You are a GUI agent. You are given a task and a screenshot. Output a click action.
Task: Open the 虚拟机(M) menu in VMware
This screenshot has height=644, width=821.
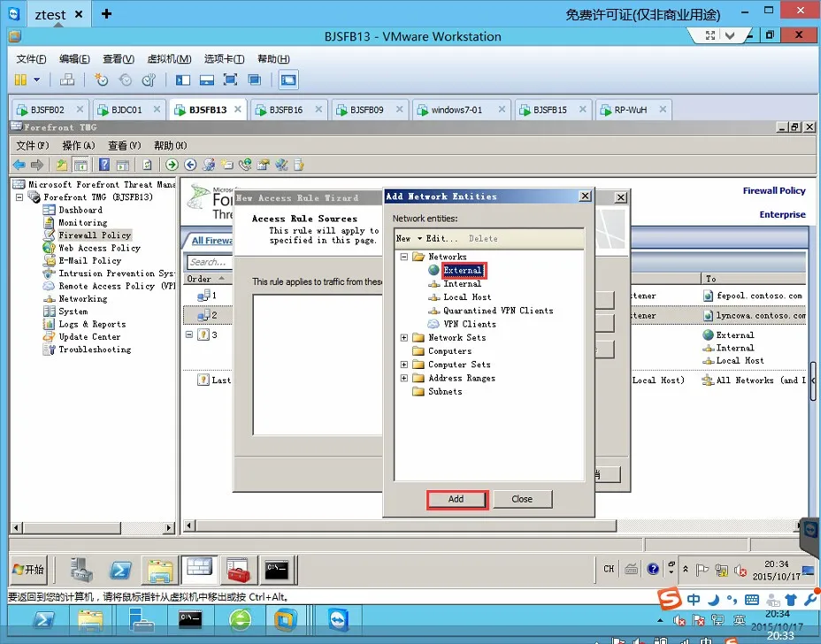pos(169,58)
